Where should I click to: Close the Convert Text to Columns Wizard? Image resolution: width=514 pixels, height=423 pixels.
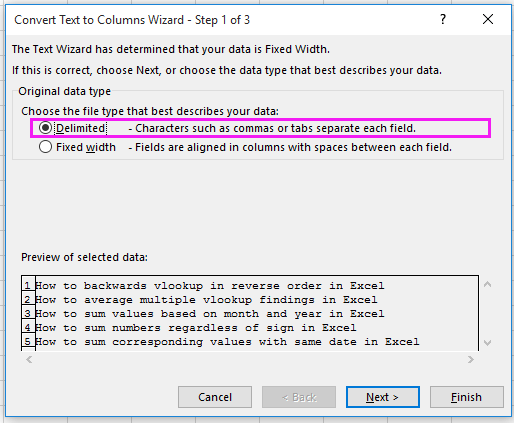488,19
